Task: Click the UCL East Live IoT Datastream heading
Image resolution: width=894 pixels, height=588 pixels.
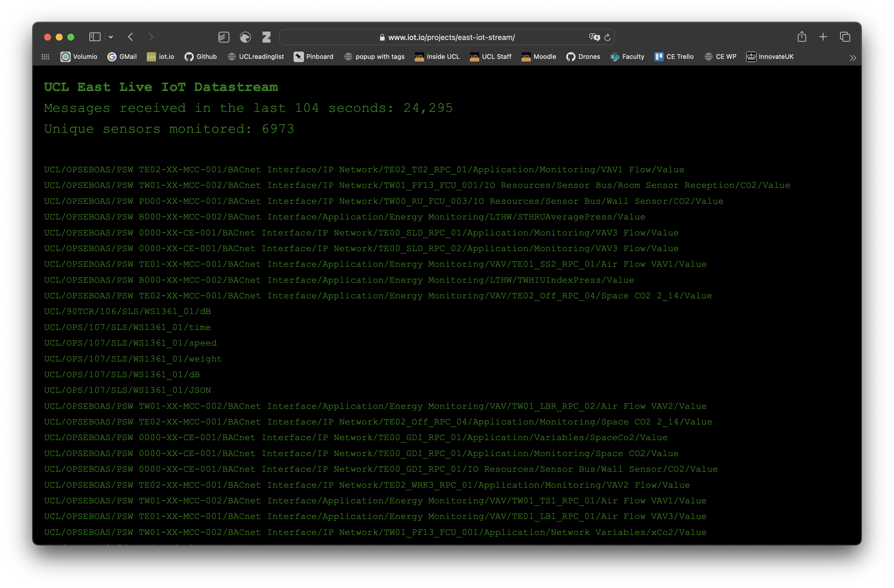Action: [161, 87]
